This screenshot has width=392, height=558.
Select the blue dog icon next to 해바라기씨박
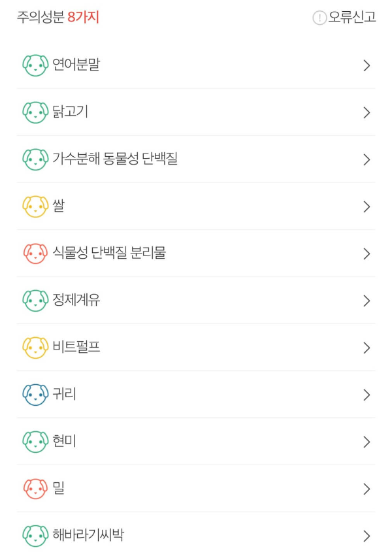34,536
